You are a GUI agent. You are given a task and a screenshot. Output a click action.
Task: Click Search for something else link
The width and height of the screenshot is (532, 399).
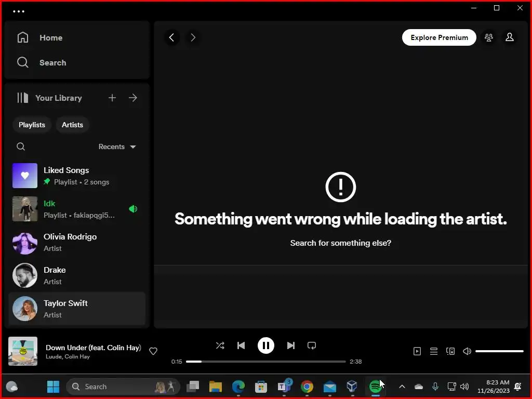[x=341, y=243]
